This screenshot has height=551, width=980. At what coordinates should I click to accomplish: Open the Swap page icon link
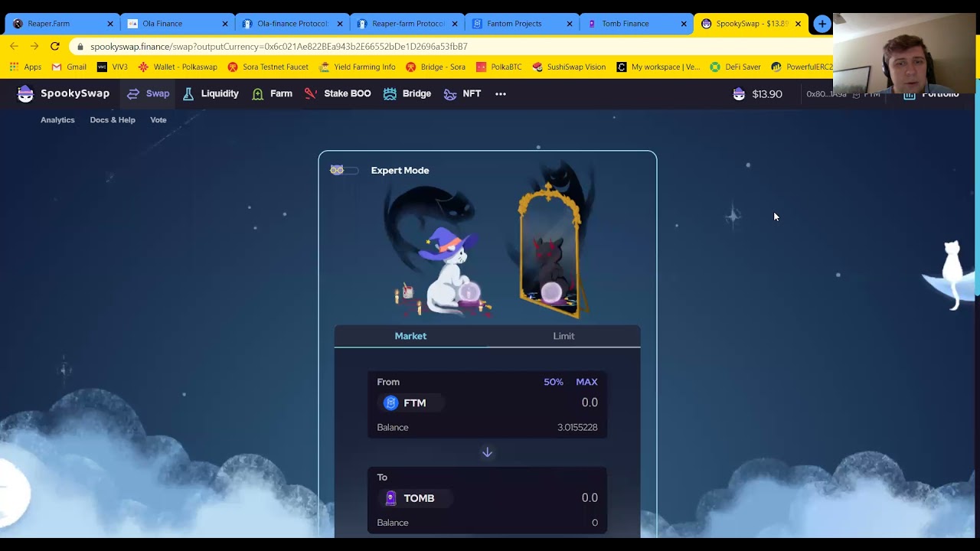tap(133, 93)
